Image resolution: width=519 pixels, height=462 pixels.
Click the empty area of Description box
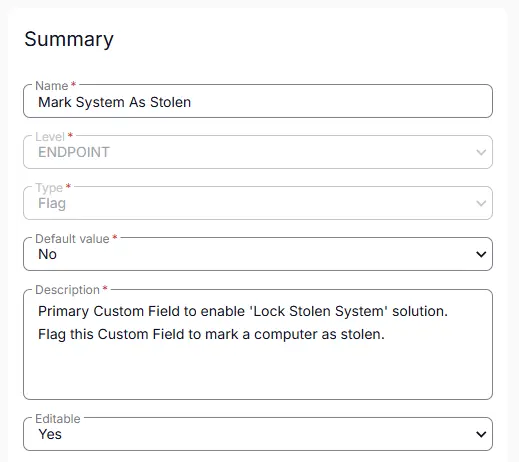pyautogui.click(x=258, y=372)
